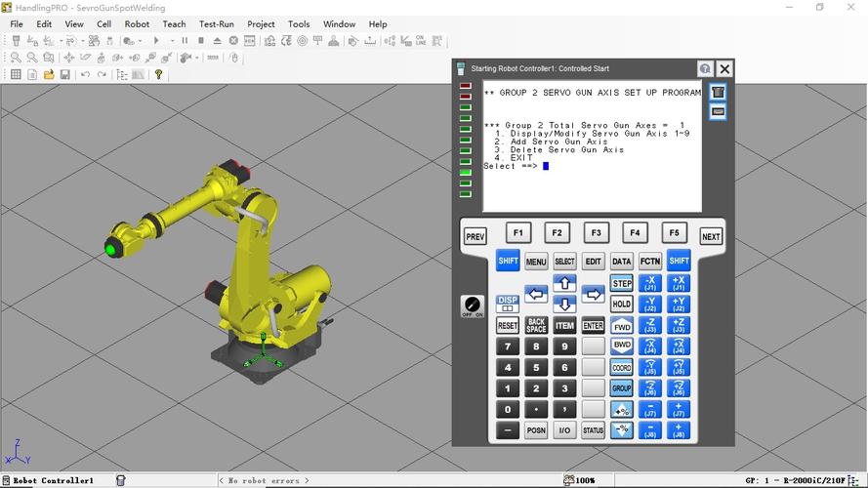Open the Cell menu

tap(104, 23)
